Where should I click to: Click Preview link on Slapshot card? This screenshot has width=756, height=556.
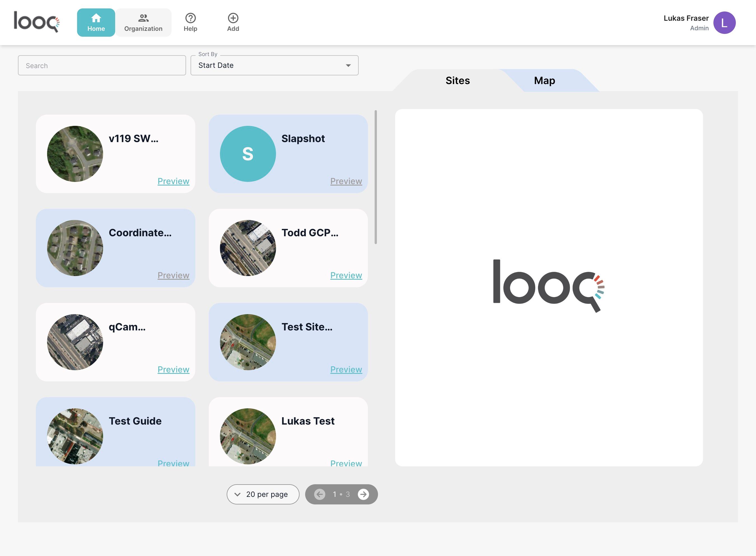[x=346, y=181]
